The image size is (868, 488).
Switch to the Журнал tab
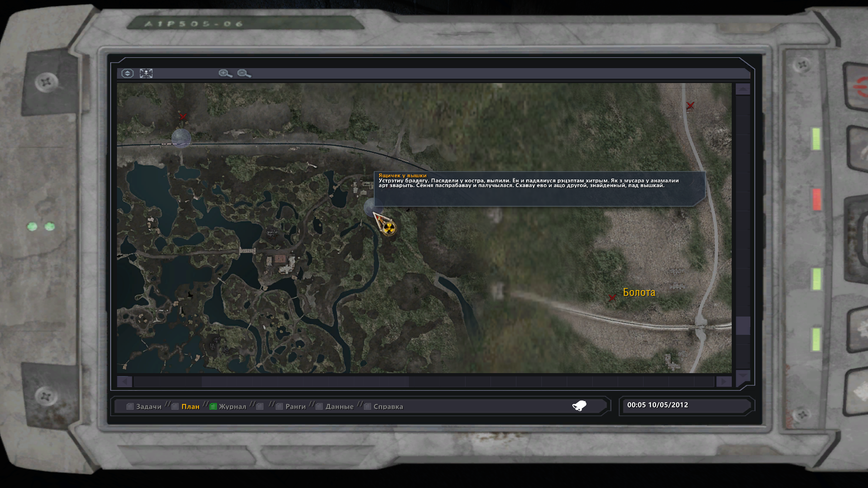pos(232,407)
